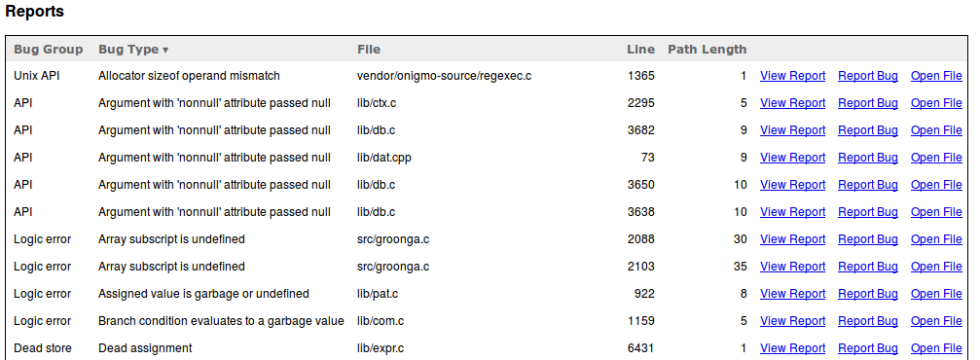980x360 pixels.
Task: Open File for lib/expr.c dead assignment
Action: pyautogui.click(x=936, y=348)
